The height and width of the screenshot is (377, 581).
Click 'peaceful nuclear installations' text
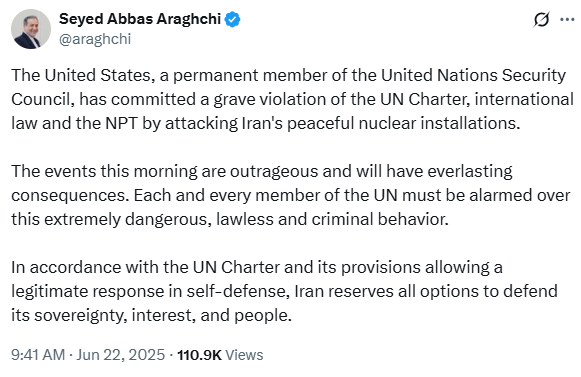coord(403,123)
